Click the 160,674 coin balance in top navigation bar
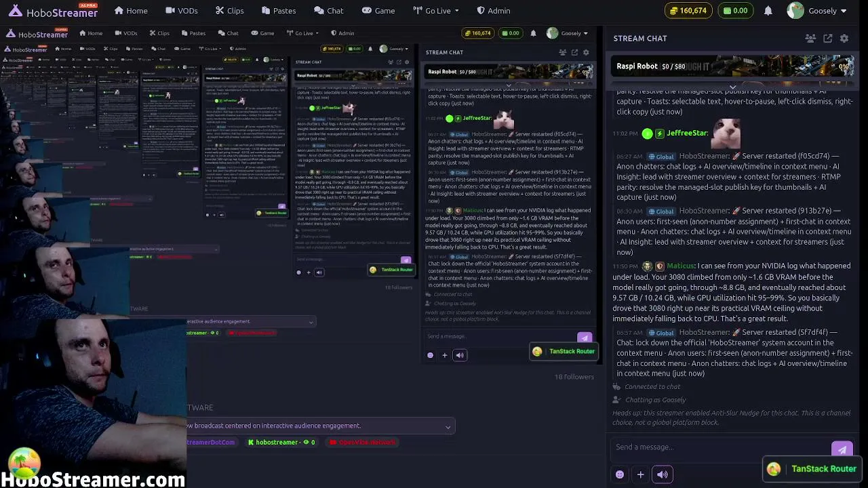The width and height of the screenshot is (868, 488). 689,11
